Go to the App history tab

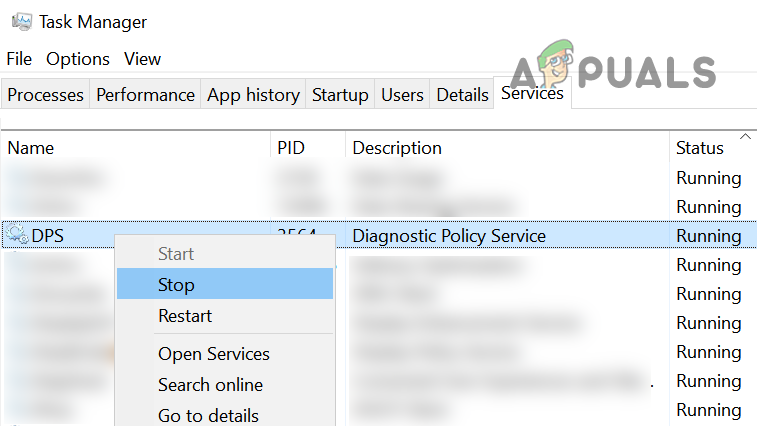pos(253,95)
